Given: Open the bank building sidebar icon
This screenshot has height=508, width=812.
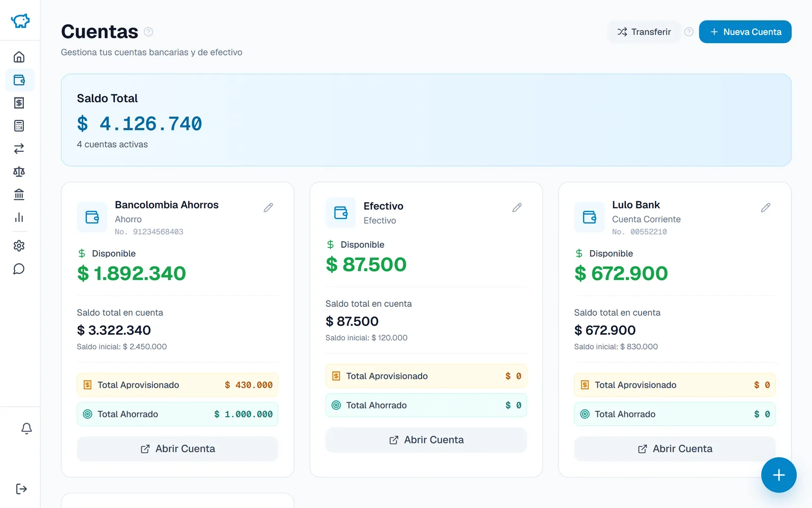Looking at the screenshot, I should pyautogui.click(x=19, y=195).
